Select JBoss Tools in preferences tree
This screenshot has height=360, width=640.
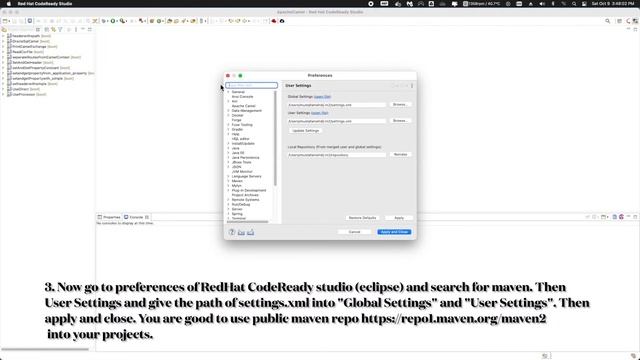click(x=242, y=162)
